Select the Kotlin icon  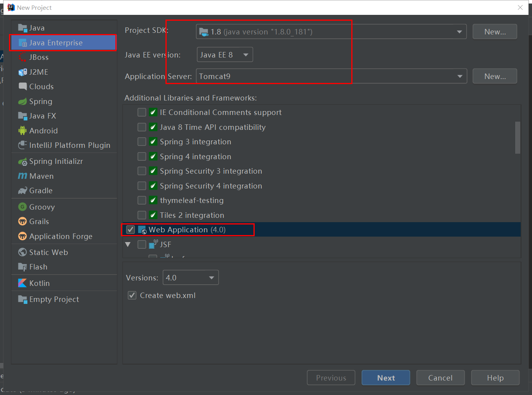[23, 283]
